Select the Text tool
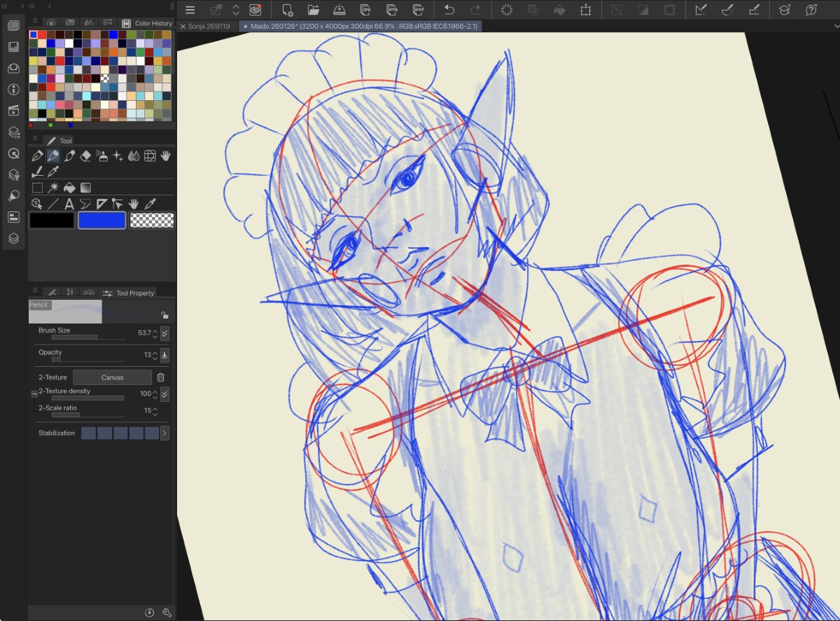 coord(69,204)
